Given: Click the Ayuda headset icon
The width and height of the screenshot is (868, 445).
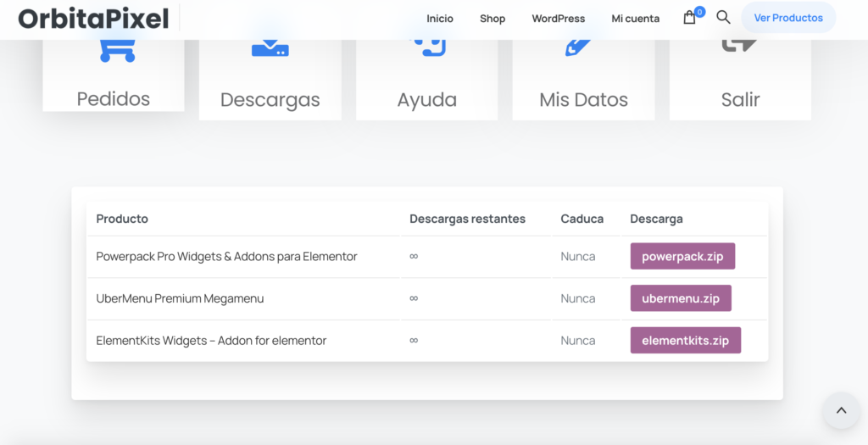Looking at the screenshot, I should tap(431, 48).
